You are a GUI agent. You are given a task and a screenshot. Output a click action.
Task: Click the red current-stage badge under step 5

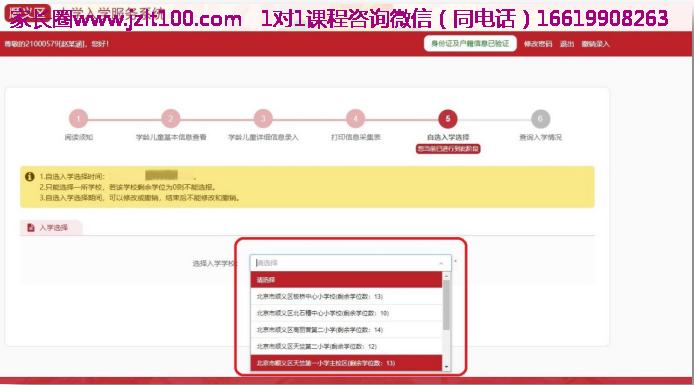[448, 149]
